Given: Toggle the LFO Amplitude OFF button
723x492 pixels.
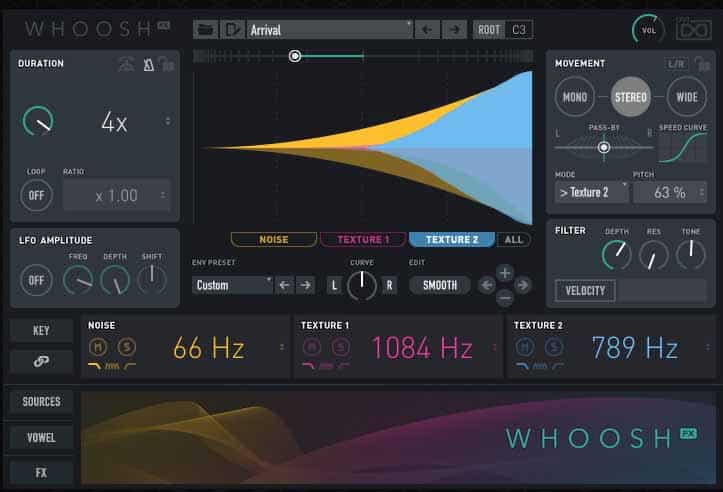Looking at the screenshot, I should tap(36, 280).
